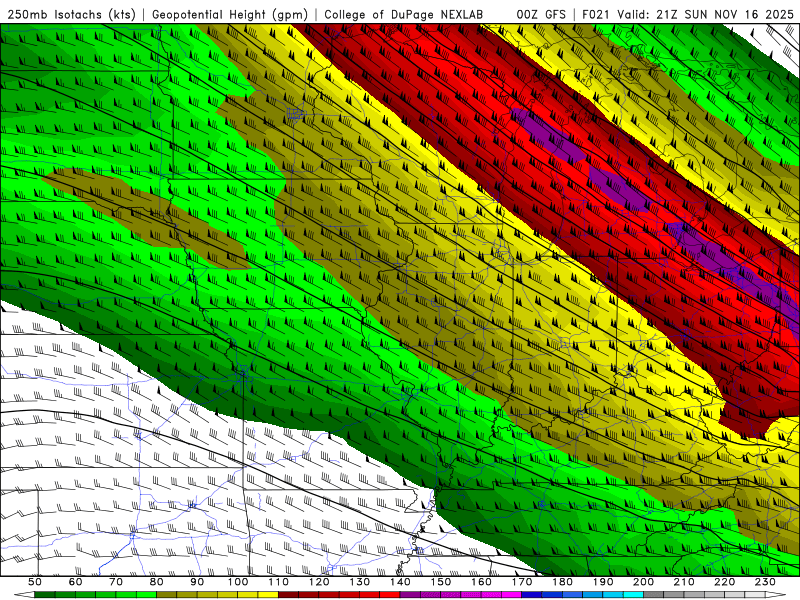
Task: Click the 190 kt legend label
Action: pyautogui.click(x=603, y=582)
